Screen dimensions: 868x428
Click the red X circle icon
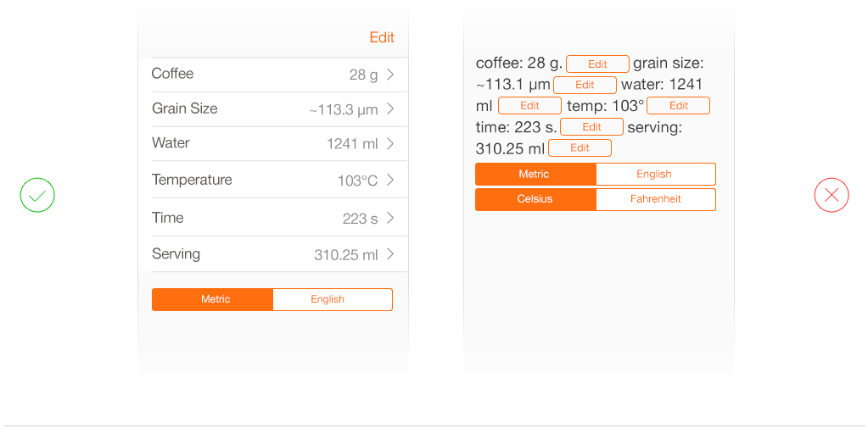(831, 195)
